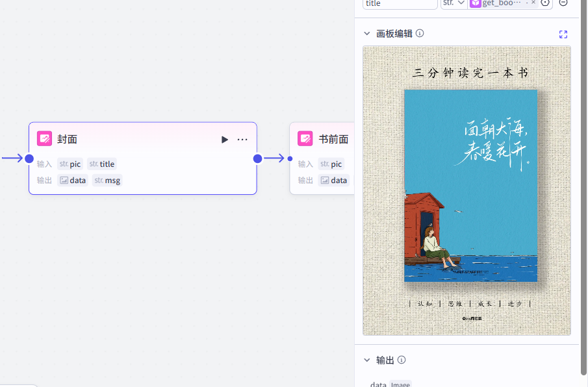The image size is (588, 387).
Task: Select the 书前面 node title
Action: coord(333,140)
